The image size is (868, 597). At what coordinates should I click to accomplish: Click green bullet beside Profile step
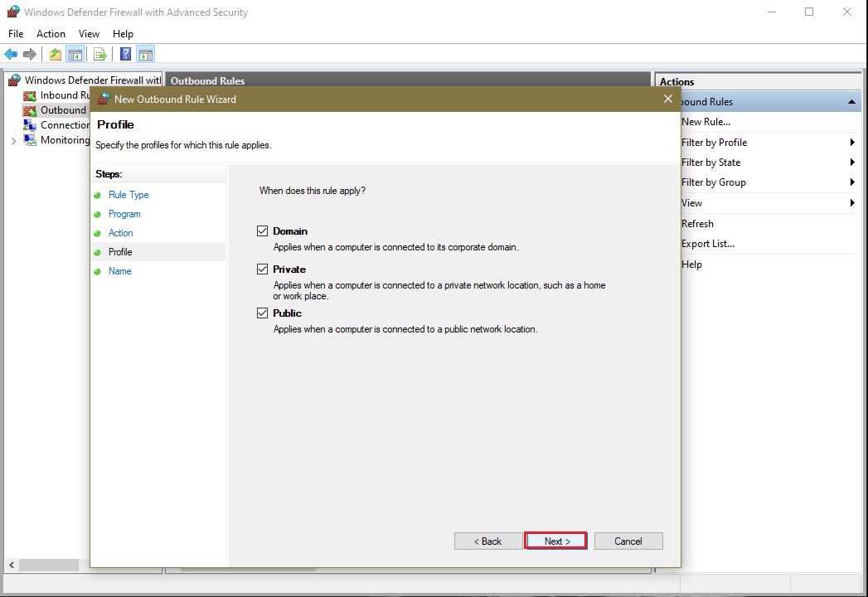[98, 253]
